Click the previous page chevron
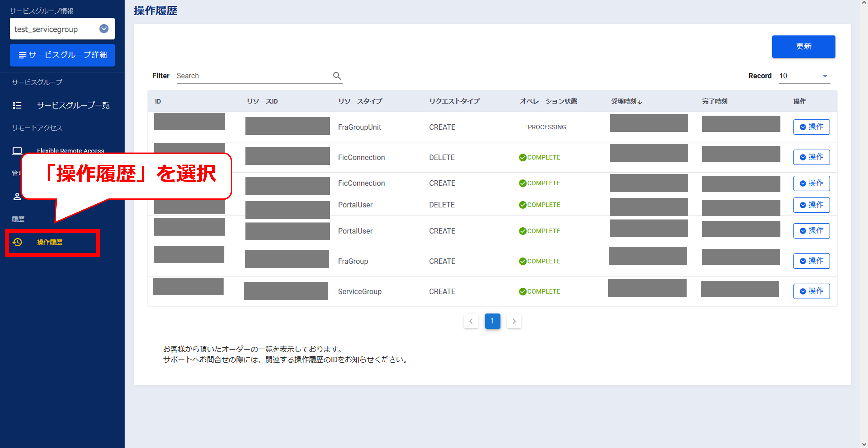The image size is (868, 448). pos(471,321)
